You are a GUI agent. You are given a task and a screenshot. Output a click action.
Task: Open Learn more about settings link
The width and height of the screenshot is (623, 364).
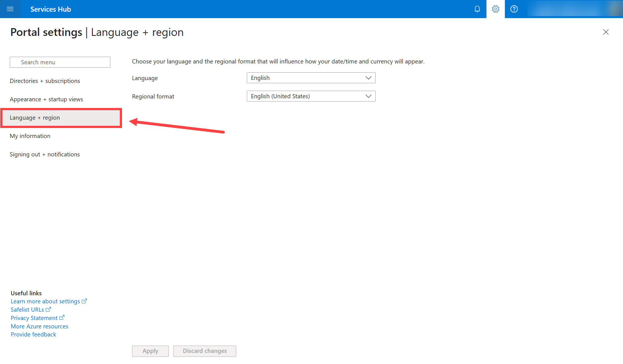pos(45,301)
